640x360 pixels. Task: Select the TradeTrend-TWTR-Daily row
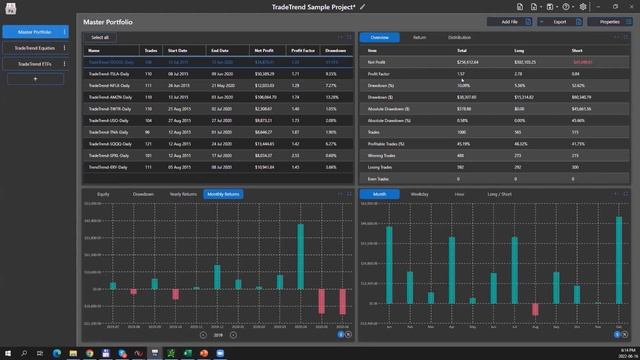tap(218, 109)
